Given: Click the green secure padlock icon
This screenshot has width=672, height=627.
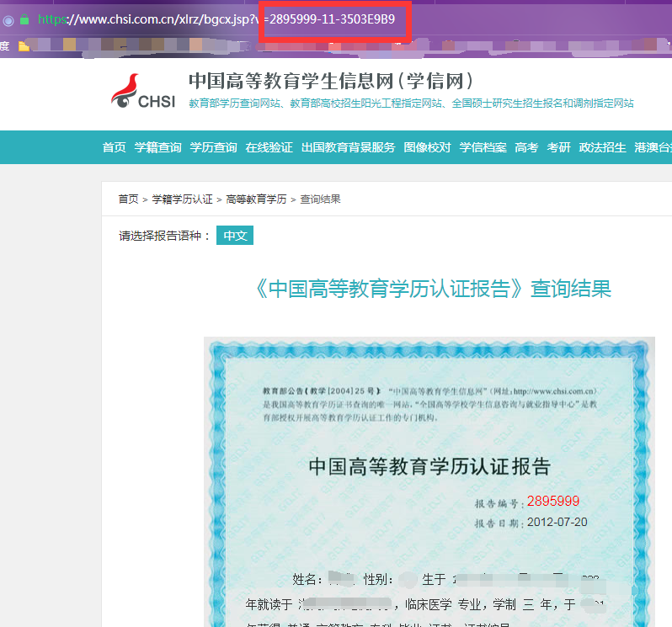Looking at the screenshot, I should click(x=24, y=19).
